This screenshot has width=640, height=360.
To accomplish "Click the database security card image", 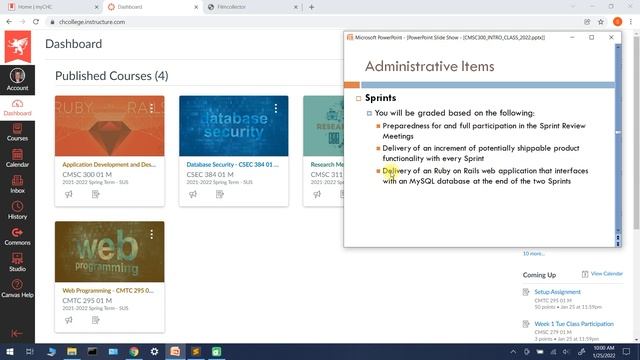I will click(x=233, y=126).
